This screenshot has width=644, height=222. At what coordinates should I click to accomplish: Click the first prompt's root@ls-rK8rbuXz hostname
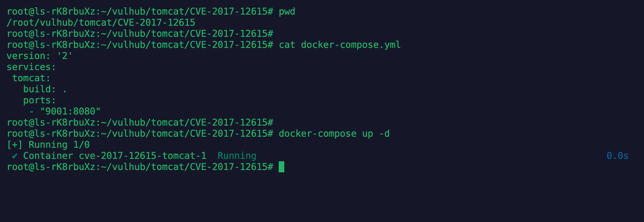pyautogui.click(x=51, y=12)
